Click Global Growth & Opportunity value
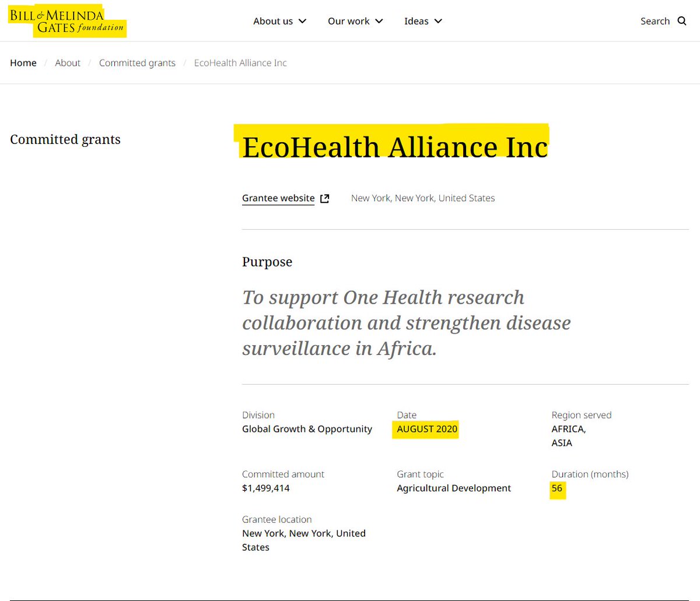The image size is (700, 601). (307, 429)
